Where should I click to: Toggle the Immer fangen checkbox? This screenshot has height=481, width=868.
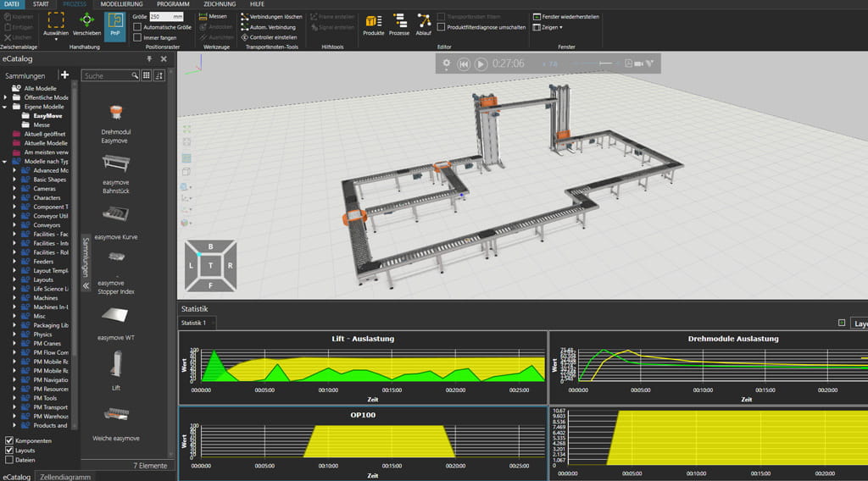[137, 37]
